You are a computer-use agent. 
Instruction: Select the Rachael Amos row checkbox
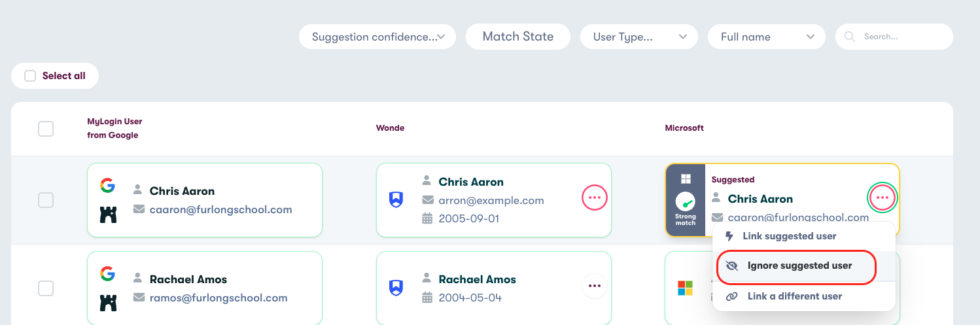pyautogui.click(x=46, y=288)
